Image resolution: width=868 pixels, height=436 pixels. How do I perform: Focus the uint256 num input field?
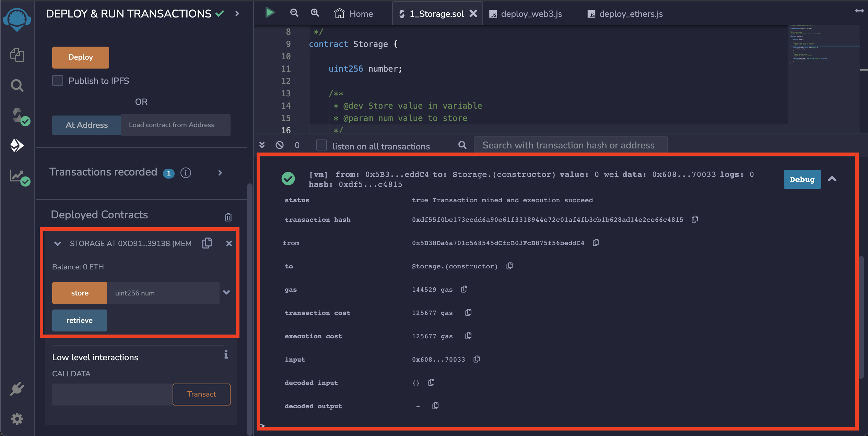tap(163, 293)
